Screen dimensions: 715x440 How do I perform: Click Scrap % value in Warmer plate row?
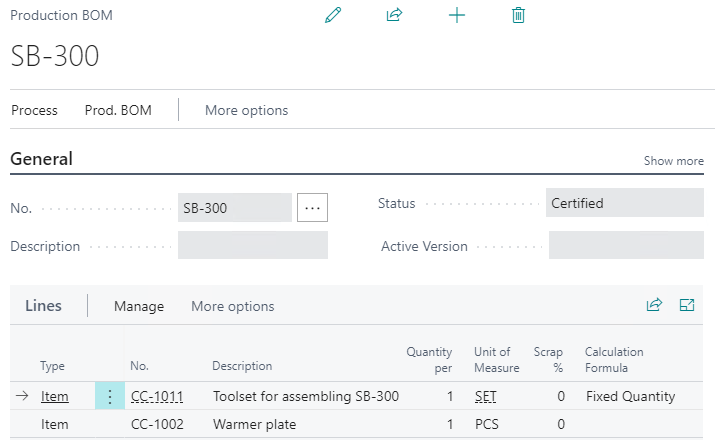coord(561,424)
